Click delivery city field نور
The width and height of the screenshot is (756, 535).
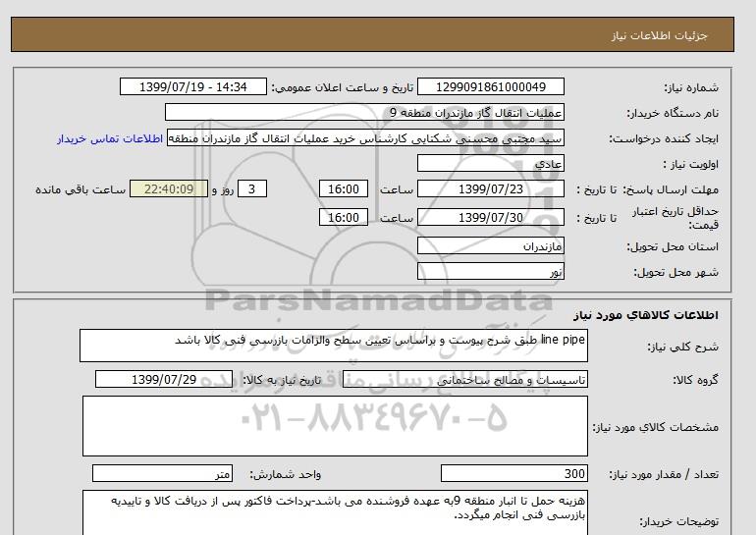tap(490, 271)
